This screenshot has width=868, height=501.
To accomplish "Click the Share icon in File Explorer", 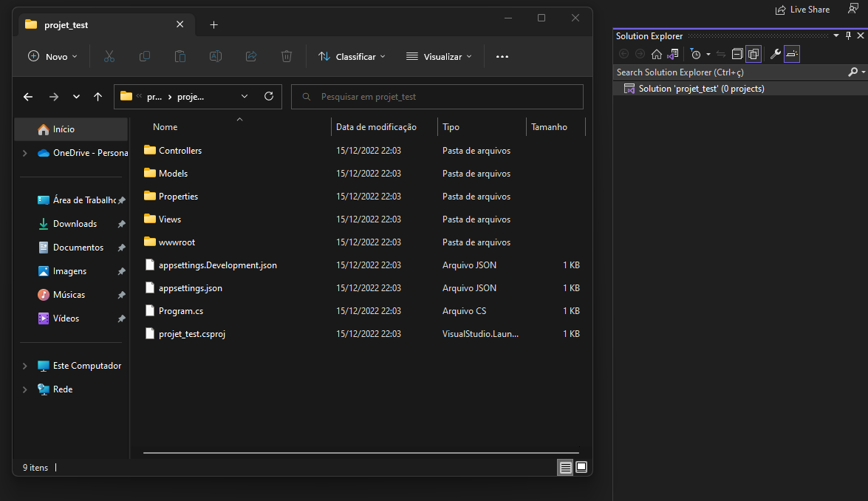I will coord(250,56).
